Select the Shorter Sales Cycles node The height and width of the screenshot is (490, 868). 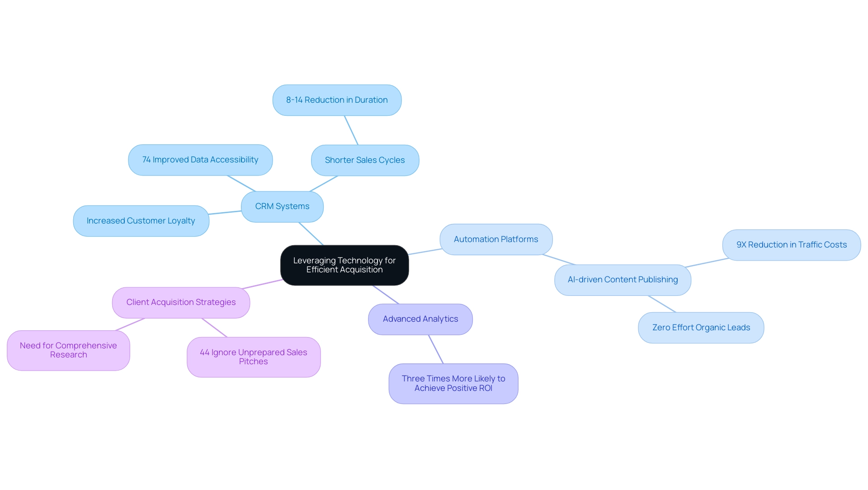365,160
